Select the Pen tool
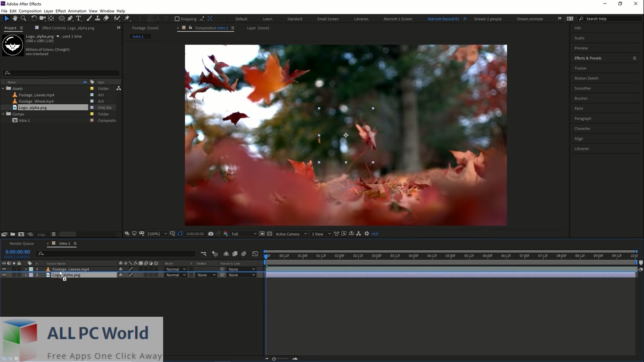This screenshot has height=362, width=644. click(70, 18)
